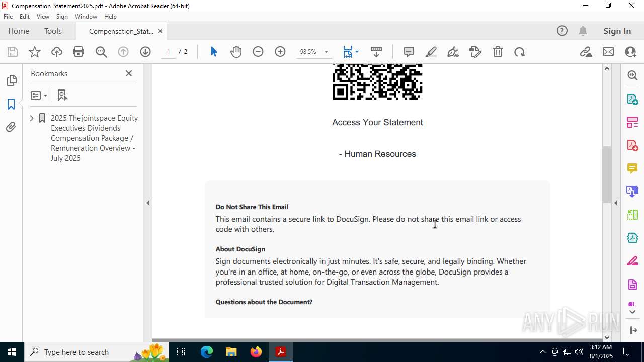Click the Save file toolbar icon

[x=13, y=52]
